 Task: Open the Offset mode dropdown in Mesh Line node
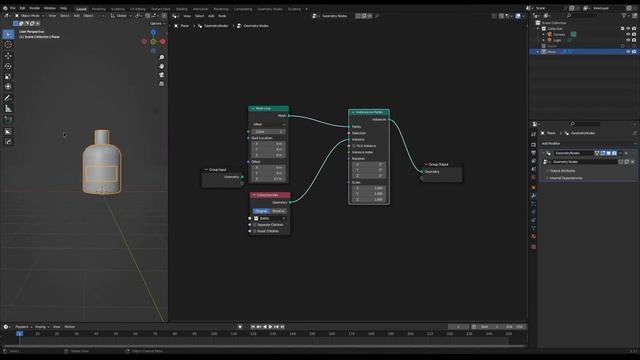[x=269, y=124]
